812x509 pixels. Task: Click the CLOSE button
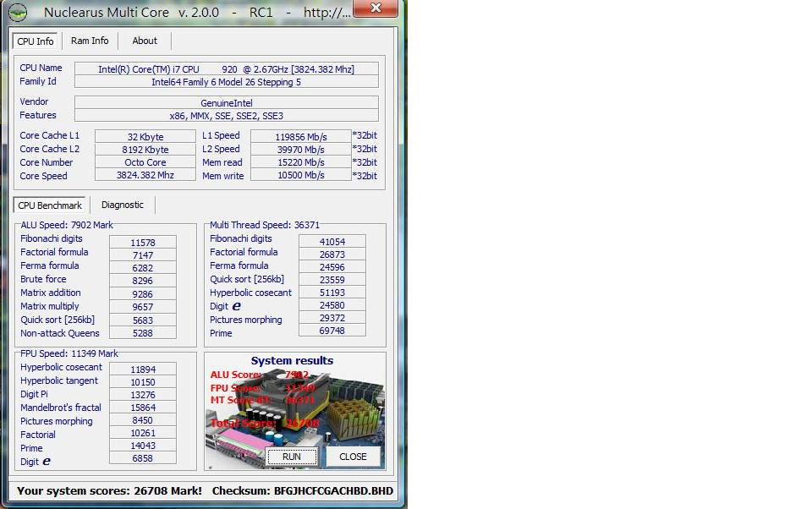(x=353, y=457)
